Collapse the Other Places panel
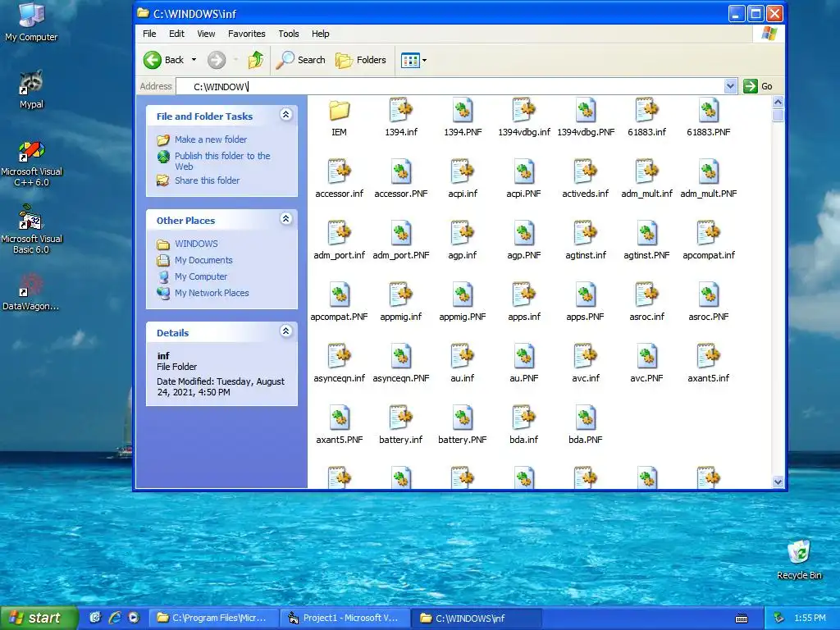840x630 pixels. tap(286, 218)
